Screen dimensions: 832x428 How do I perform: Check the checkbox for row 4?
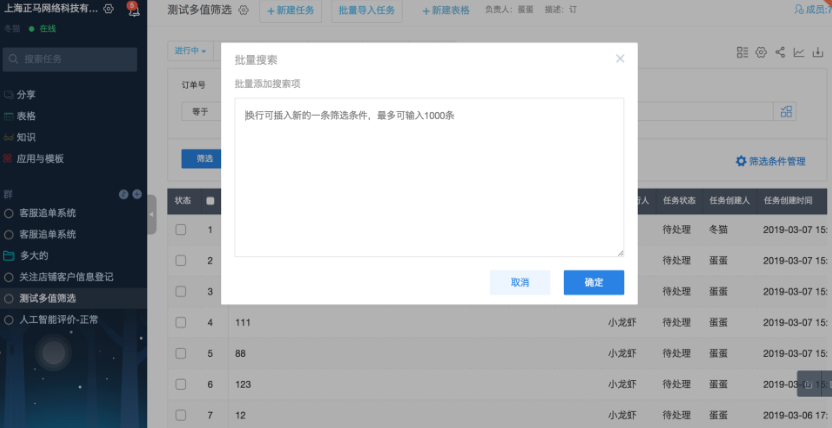pyautogui.click(x=181, y=323)
